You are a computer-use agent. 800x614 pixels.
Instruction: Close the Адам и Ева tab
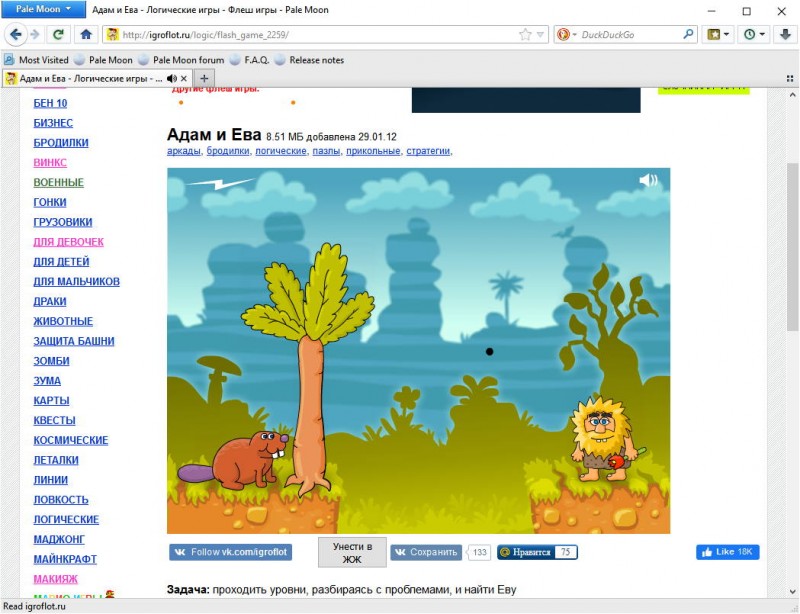click(x=184, y=79)
